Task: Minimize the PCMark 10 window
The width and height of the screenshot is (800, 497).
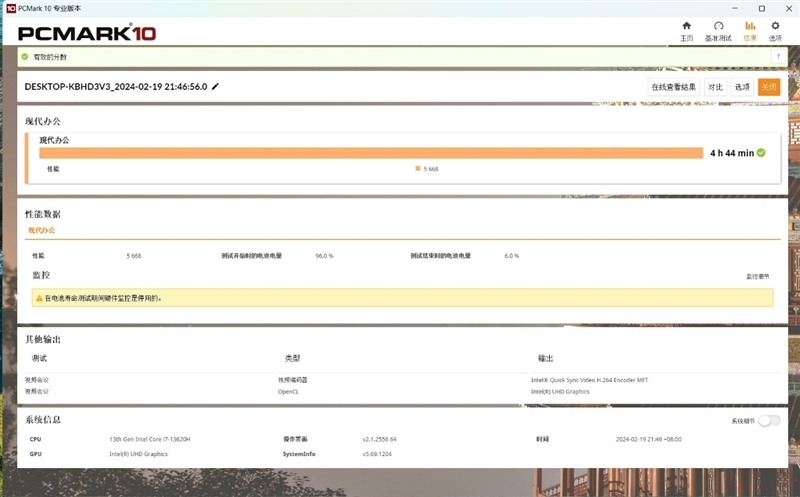Action: tap(735, 8)
